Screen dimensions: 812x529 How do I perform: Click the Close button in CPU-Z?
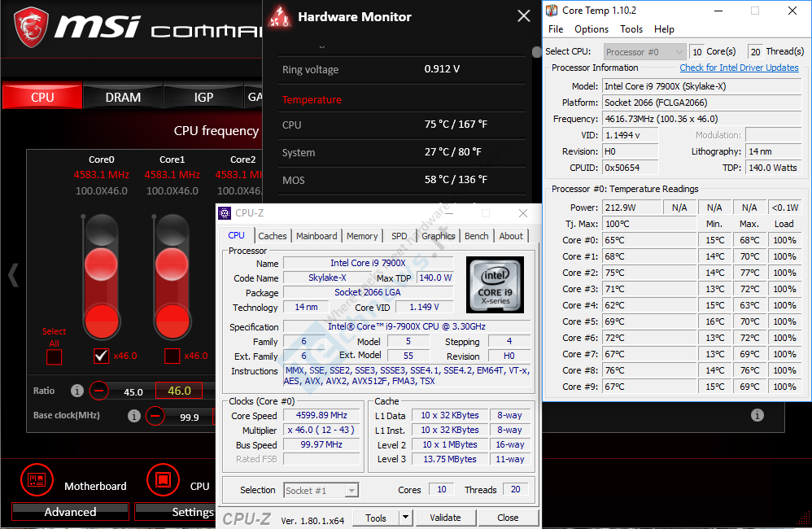[508, 518]
